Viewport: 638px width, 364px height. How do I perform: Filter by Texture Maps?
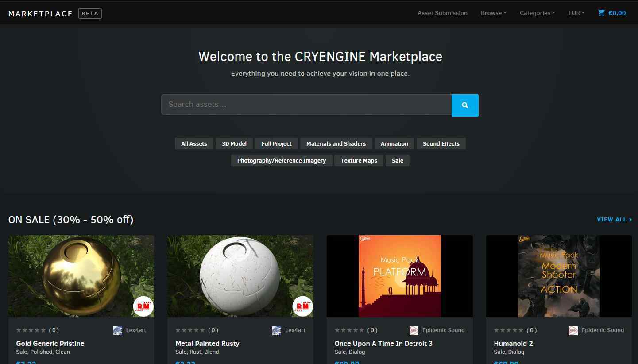(x=359, y=160)
